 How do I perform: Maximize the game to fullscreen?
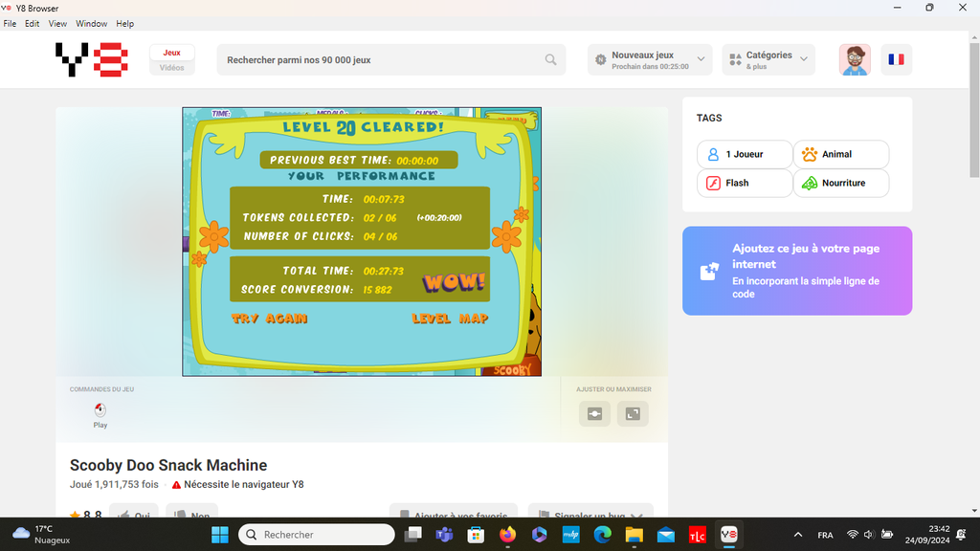point(633,413)
